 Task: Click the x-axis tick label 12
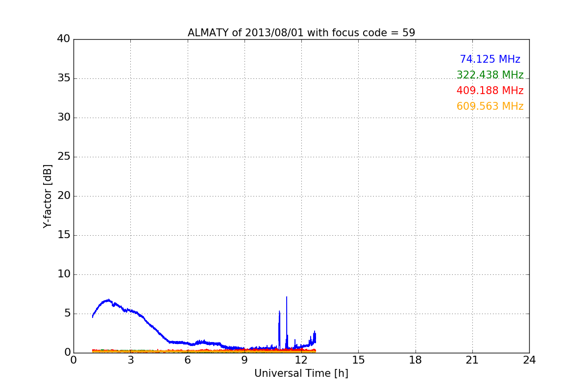point(301,360)
